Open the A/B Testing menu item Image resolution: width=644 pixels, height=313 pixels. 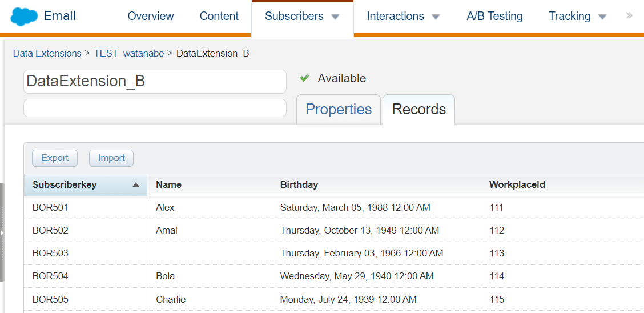[x=494, y=17]
